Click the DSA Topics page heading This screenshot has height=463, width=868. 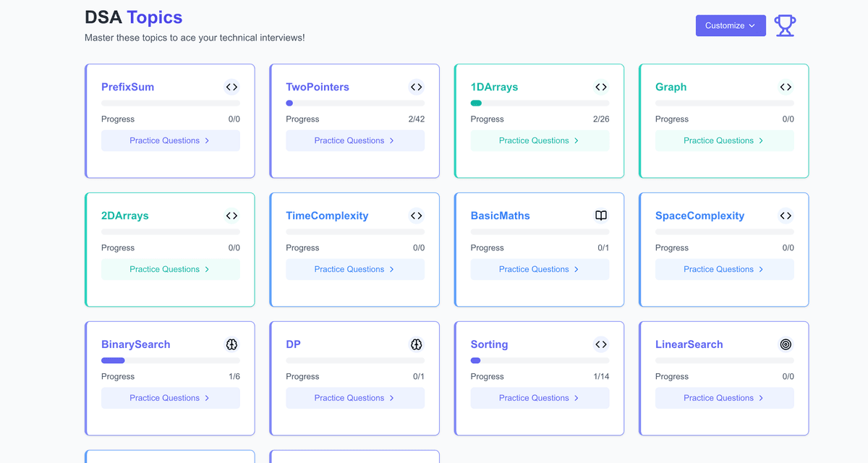pyautogui.click(x=134, y=17)
